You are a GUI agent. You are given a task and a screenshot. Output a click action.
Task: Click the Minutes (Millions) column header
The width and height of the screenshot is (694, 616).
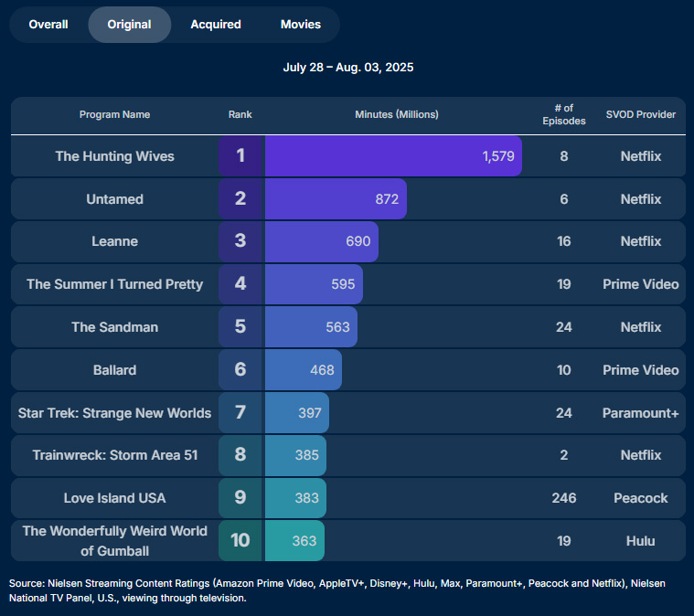[397, 114]
